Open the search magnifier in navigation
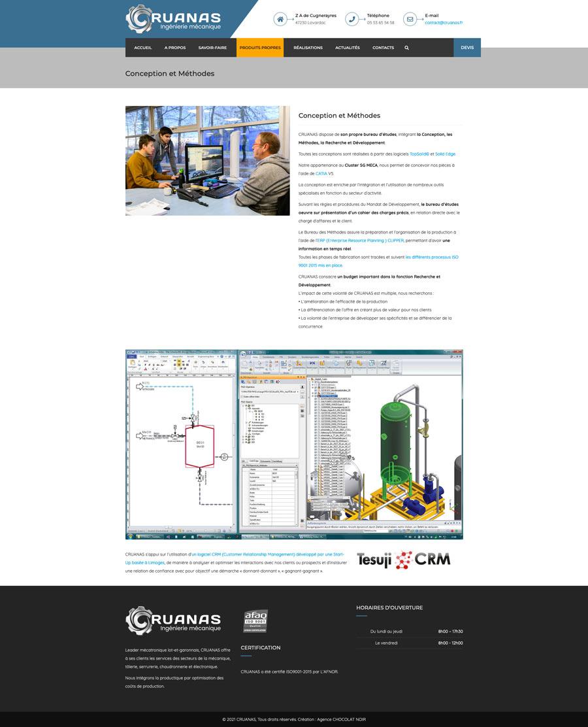The width and height of the screenshot is (588, 727). (406, 48)
